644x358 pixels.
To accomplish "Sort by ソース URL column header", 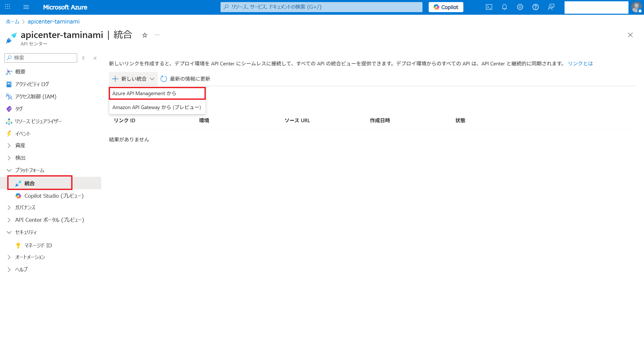I will [x=297, y=120].
